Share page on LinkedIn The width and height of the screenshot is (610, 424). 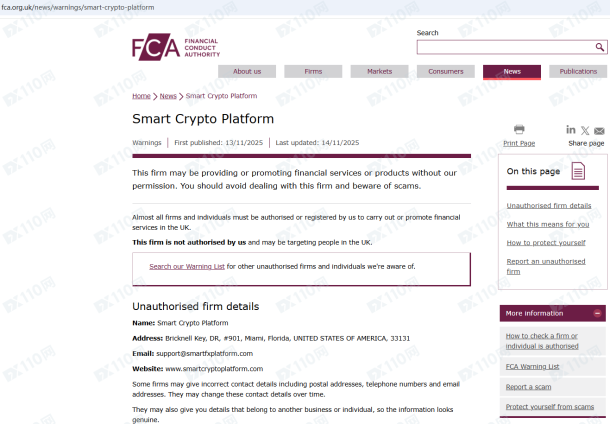point(571,130)
